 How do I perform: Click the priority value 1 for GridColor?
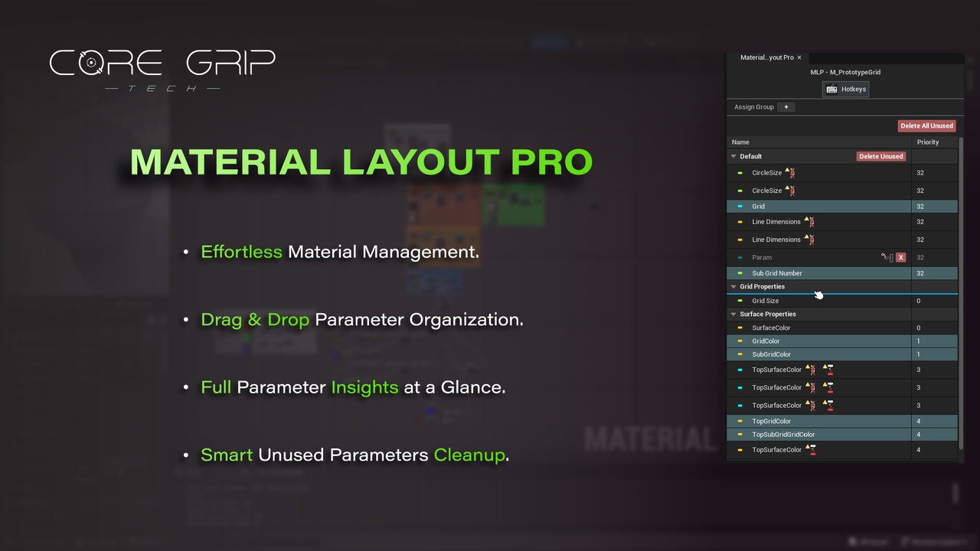point(919,341)
